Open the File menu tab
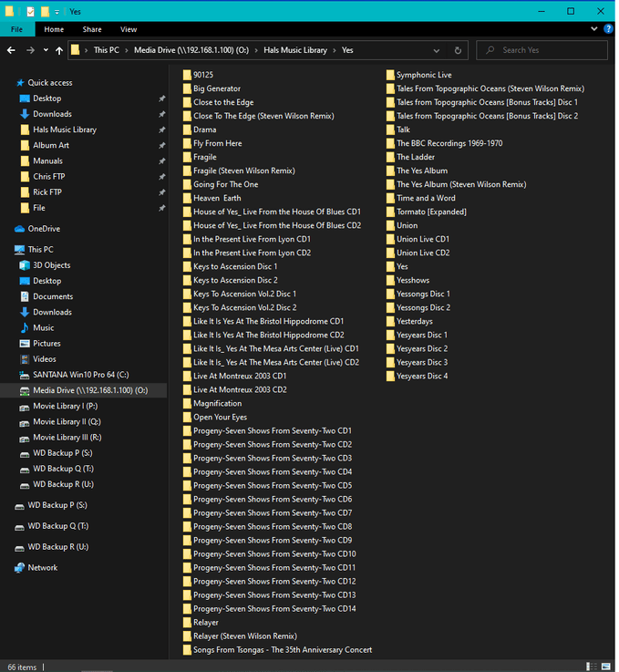The width and height of the screenshot is (619, 672). click(x=16, y=29)
